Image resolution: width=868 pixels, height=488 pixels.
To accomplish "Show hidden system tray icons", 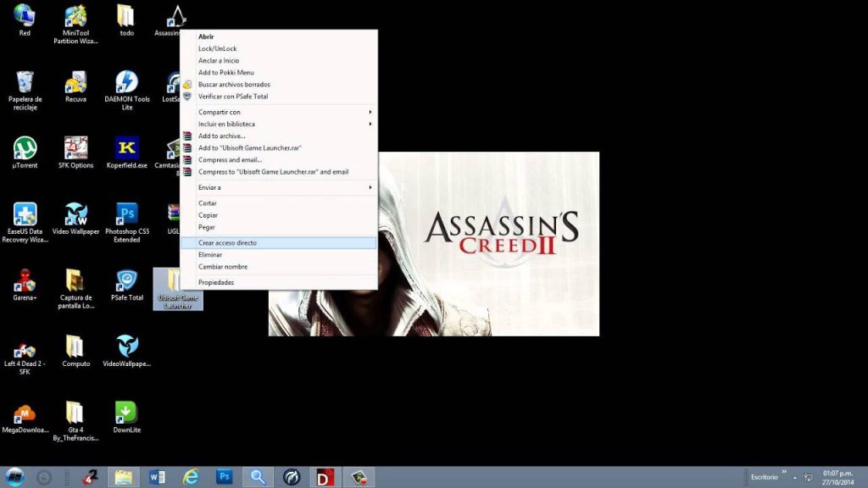I will point(795,476).
